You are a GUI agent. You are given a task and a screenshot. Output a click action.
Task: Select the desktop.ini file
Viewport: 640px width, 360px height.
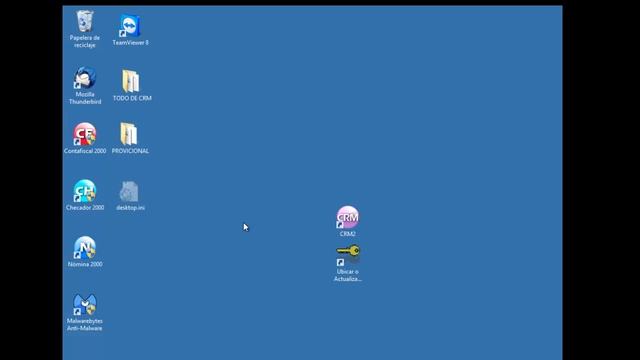pos(129,191)
